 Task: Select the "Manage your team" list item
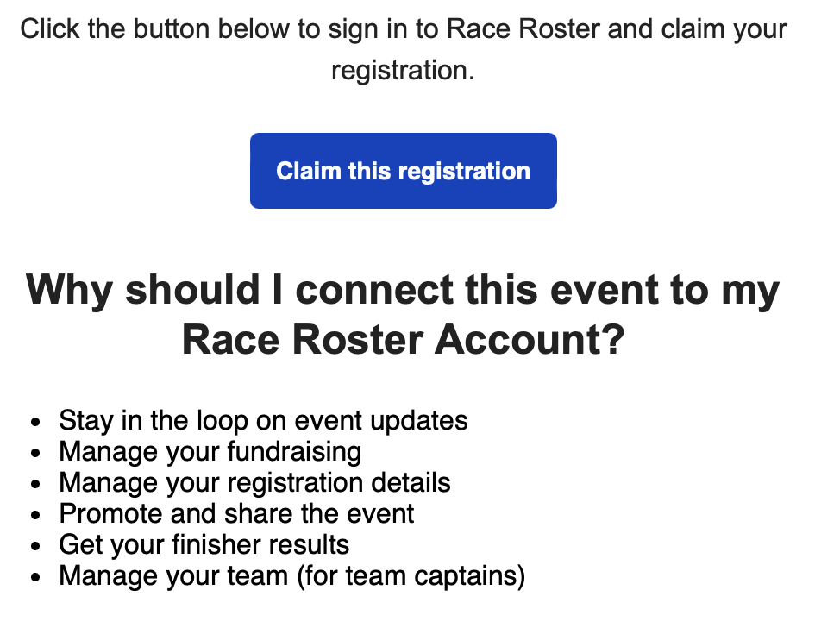click(172, 576)
